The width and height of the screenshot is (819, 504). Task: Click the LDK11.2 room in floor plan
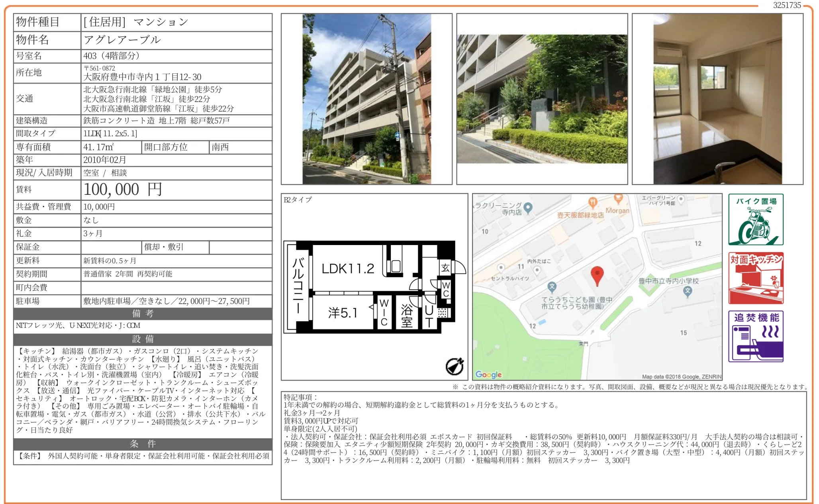coord(348,269)
